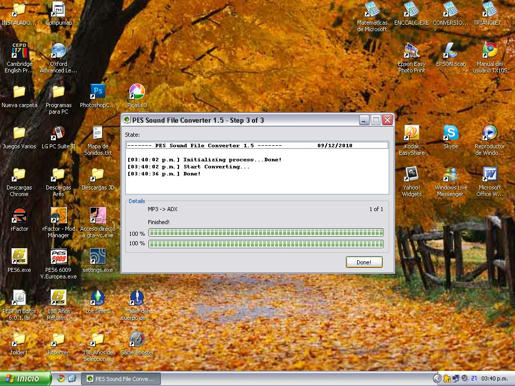The height and width of the screenshot is (386, 515).
Task: Click the "Details" group label
Action: 137,201
